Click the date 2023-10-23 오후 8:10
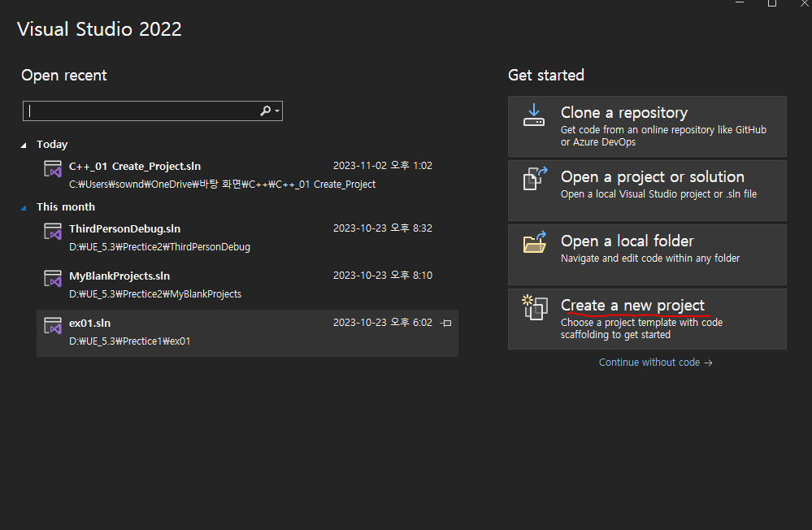812x530 pixels. point(383,276)
